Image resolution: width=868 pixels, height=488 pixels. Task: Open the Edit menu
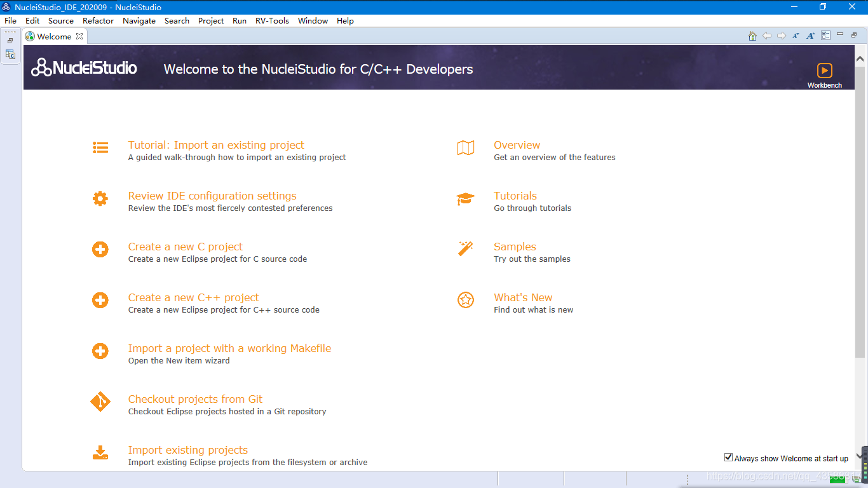pyautogui.click(x=32, y=20)
